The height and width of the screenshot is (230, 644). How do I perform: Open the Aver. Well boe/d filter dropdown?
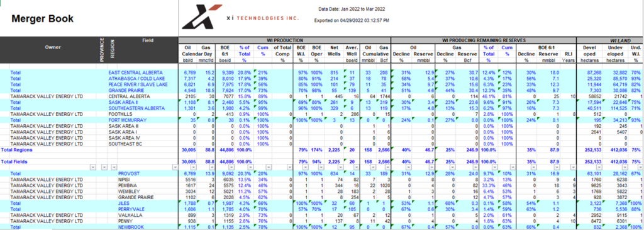point(356,167)
